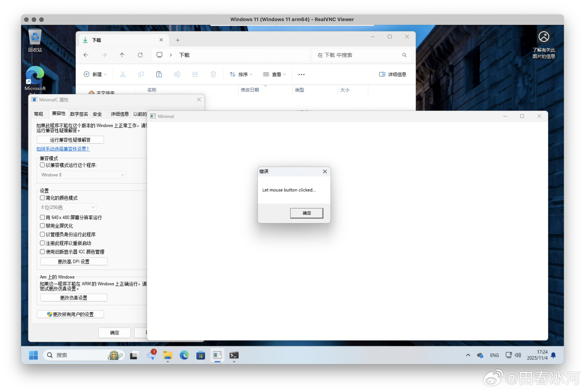Check the run as administrator option

pos(43,234)
